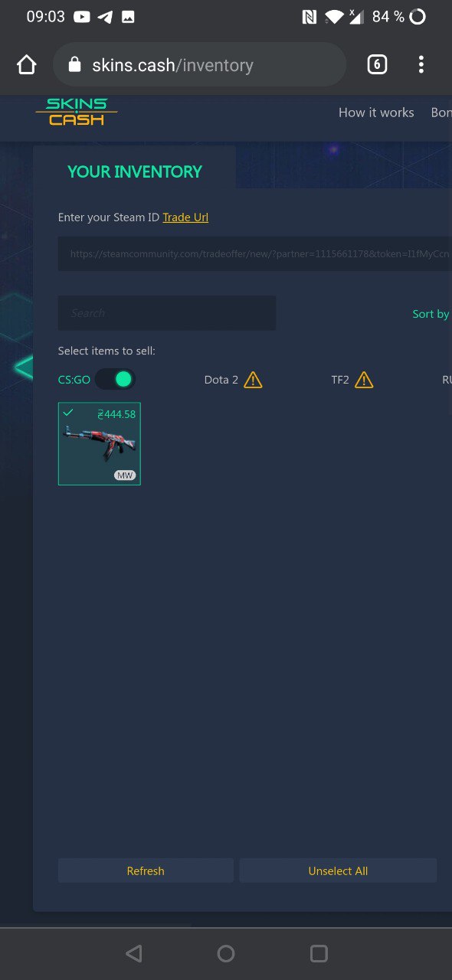Toggle the CS:GO switch off
452x980 pixels.
[116, 379]
